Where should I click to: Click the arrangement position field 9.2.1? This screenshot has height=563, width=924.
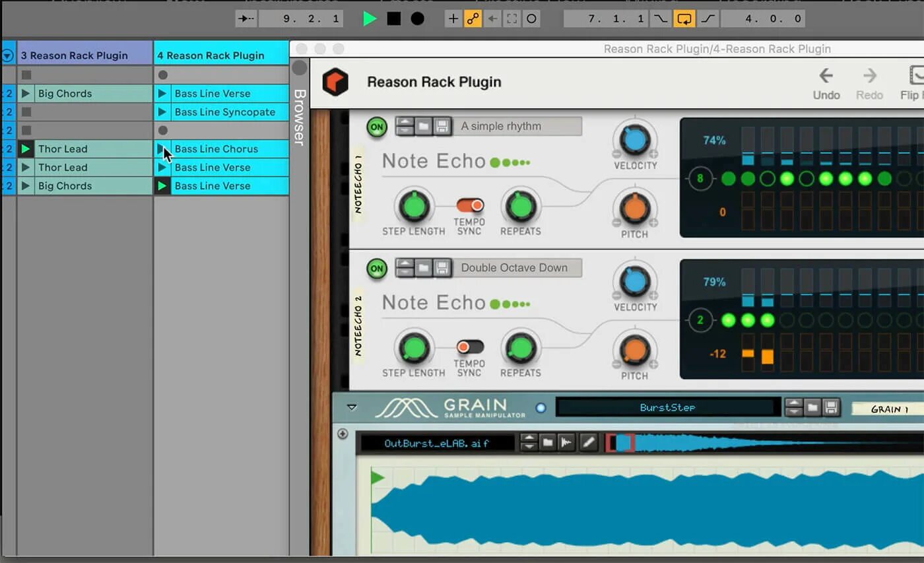pyautogui.click(x=301, y=18)
